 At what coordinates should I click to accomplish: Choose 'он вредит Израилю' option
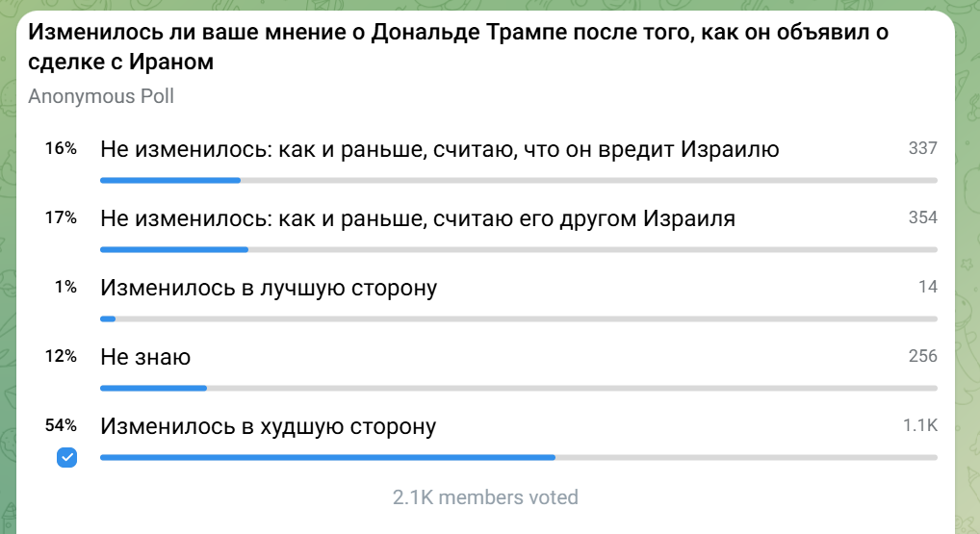coord(439,150)
